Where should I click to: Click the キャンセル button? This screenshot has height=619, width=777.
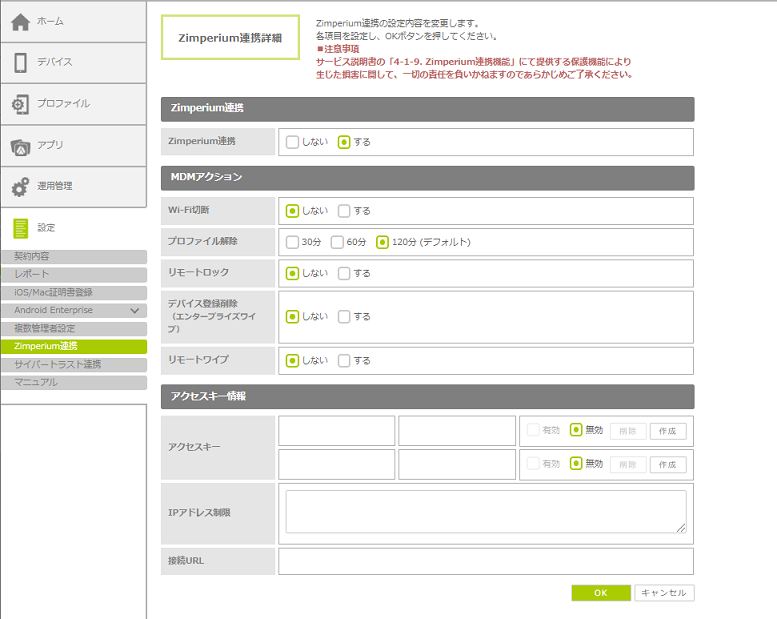tap(664, 593)
